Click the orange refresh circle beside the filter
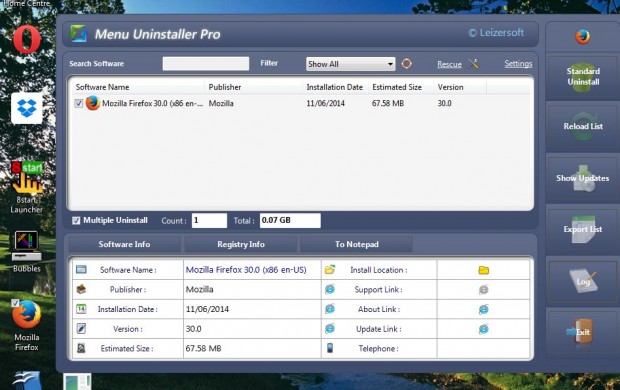This screenshot has width=620, height=390. 406,63
